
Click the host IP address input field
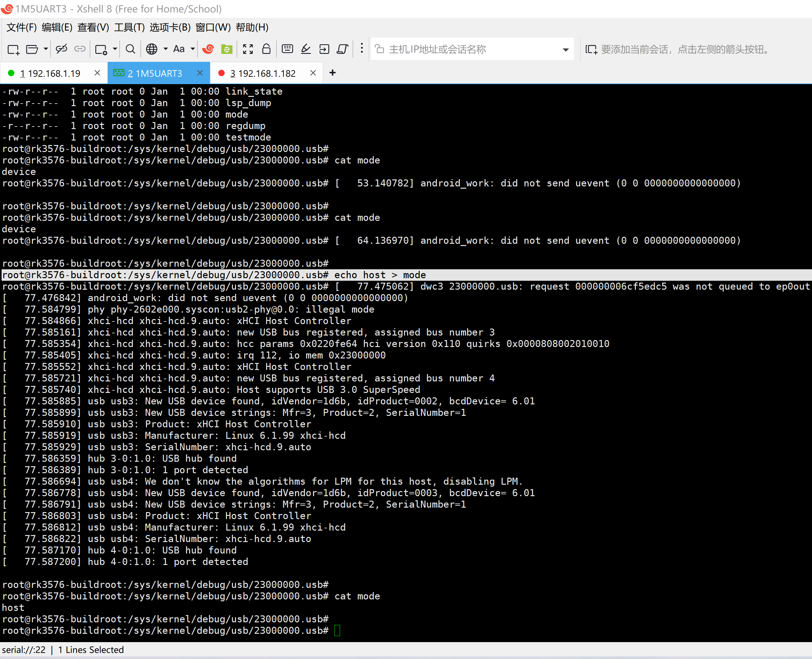pos(467,49)
